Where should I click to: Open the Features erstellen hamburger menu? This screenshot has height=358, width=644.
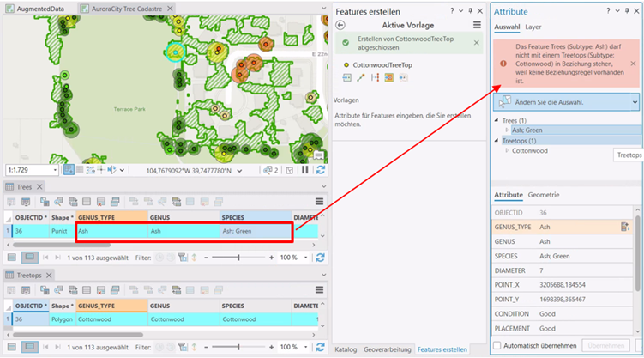477,25
